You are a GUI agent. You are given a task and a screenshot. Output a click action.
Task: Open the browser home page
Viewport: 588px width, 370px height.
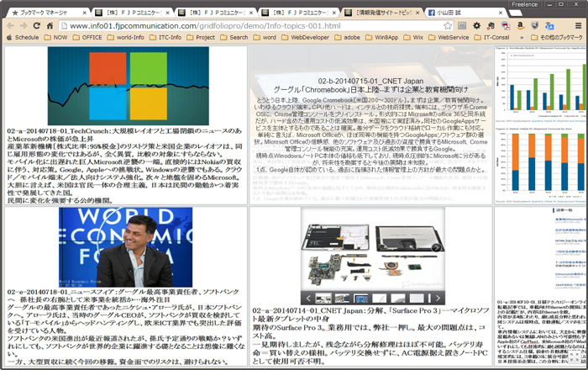point(50,25)
